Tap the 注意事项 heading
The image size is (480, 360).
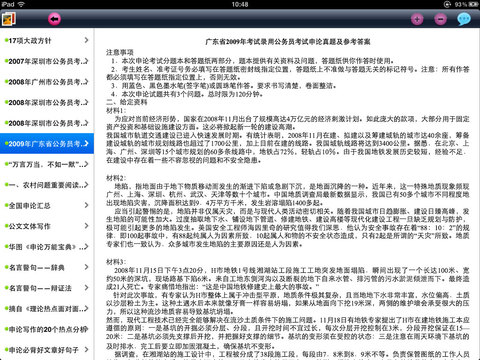pyautogui.click(x=120, y=52)
